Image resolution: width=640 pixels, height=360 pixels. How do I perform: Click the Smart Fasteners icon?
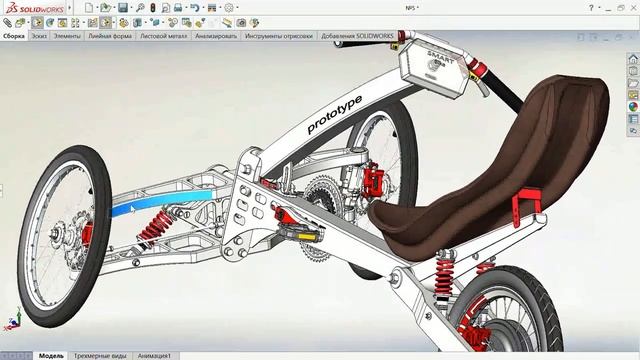(x=93, y=23)
